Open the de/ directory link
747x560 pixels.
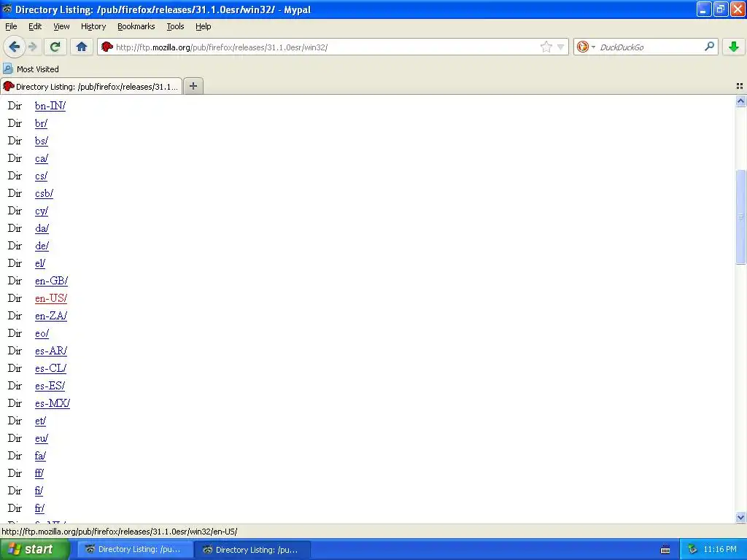pyautogui.click(x=42, y=246)
